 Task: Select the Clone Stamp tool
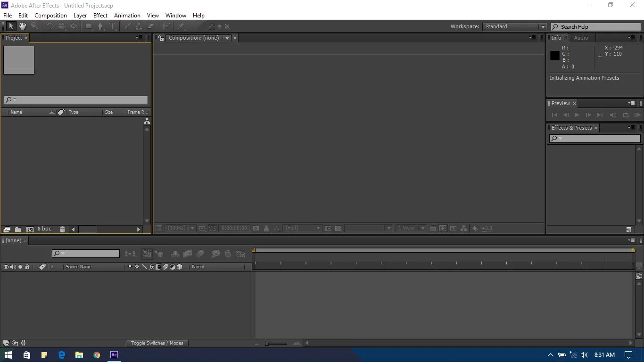[139, 26]
